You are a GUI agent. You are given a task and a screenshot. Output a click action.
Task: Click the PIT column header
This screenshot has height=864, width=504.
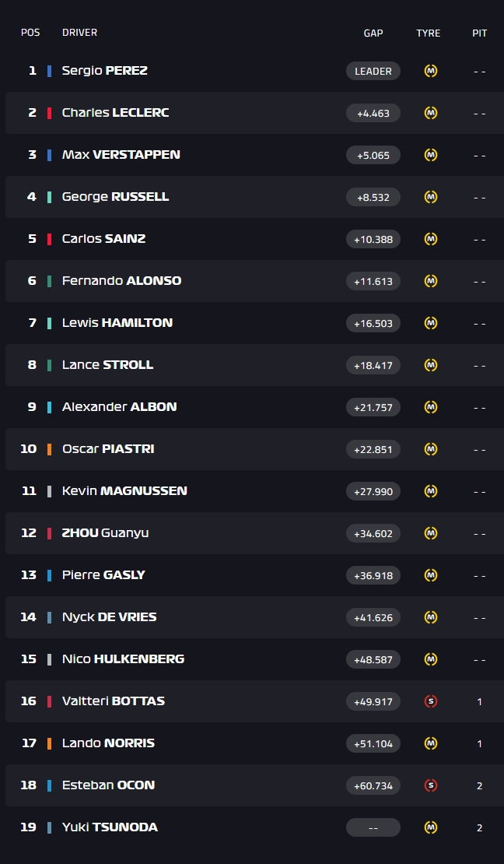[479, 33]
